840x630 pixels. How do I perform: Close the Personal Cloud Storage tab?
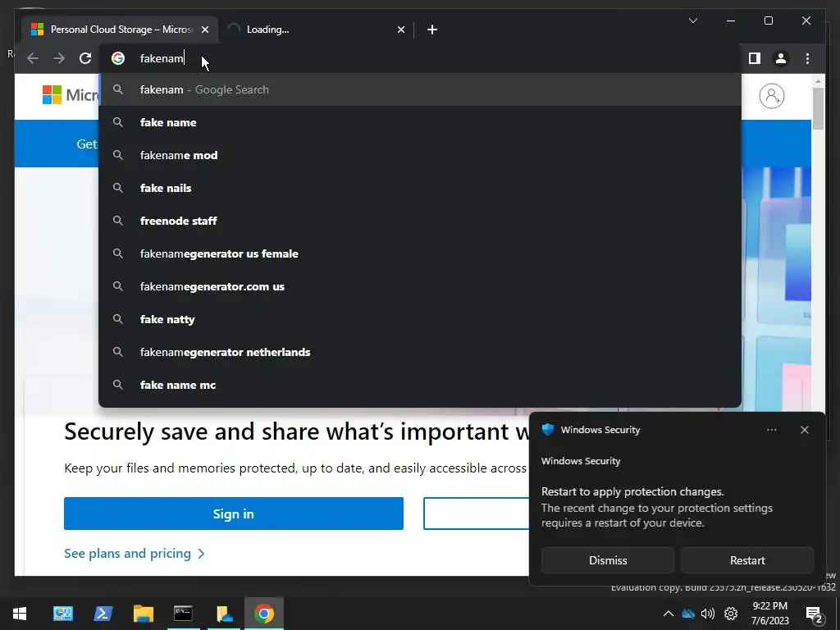[x=204, y=30]
